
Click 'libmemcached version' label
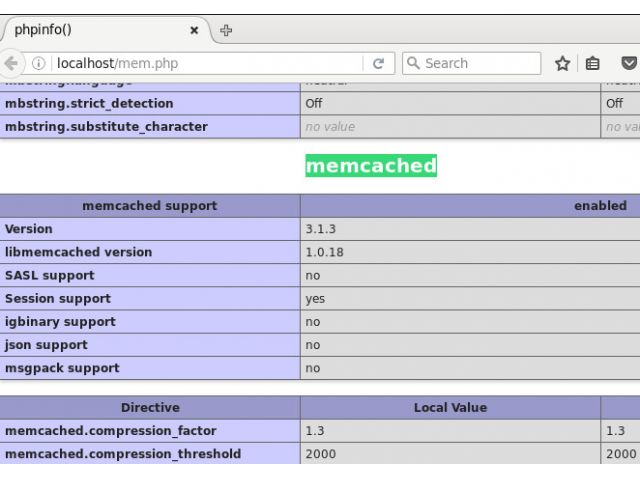[78, 252]
